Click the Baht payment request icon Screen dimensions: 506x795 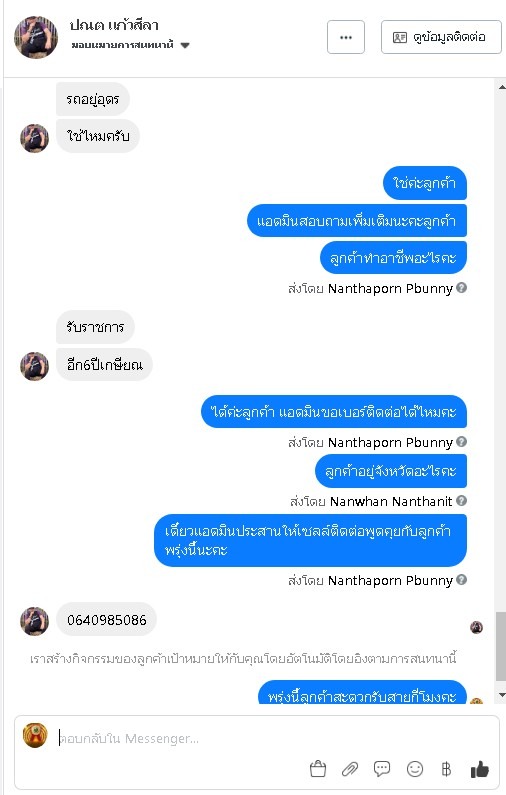[x=446, y=769]
